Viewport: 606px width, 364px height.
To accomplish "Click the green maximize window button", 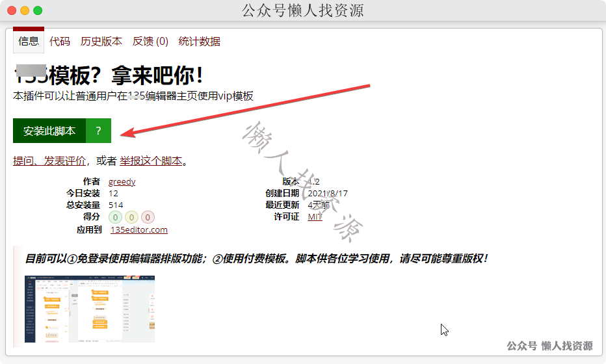I will (38, 10).
